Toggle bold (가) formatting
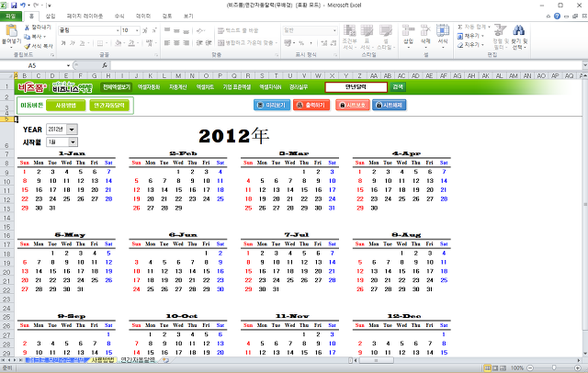The width and height of the screenshot is (588, 373). pyautogui.click(x=63, y=43)
